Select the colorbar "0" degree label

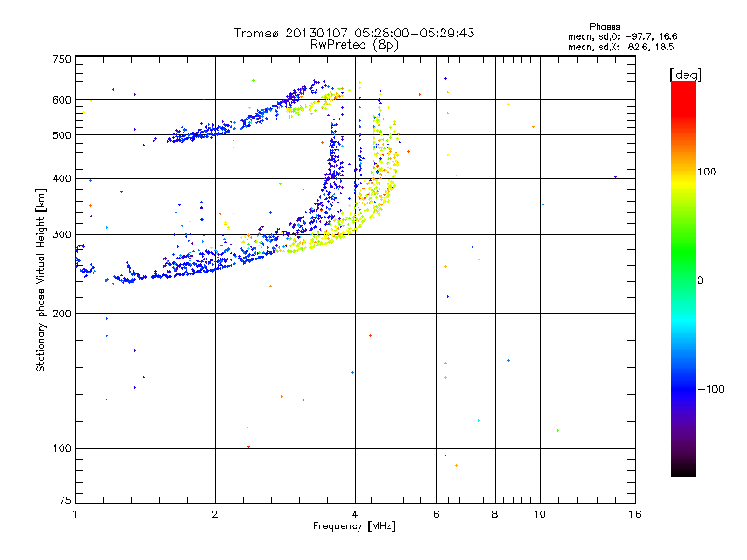coord(699,280)
